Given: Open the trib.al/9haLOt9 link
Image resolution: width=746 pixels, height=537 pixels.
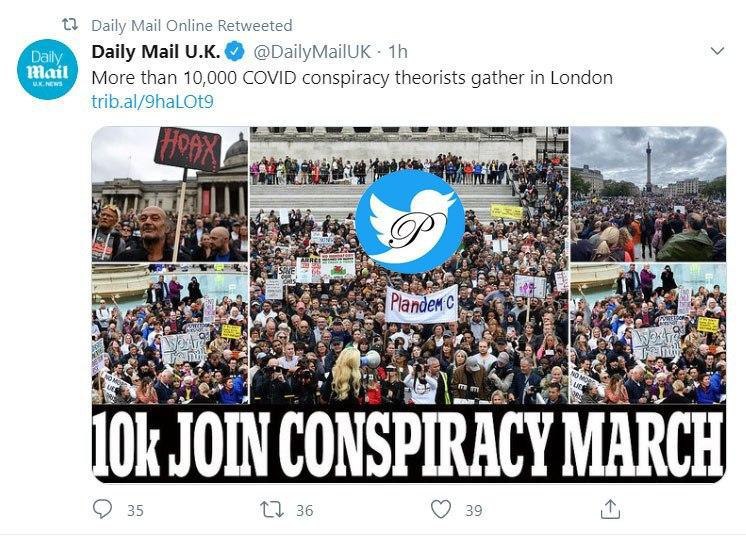Looking at the screenshot, I should (152, 101).
